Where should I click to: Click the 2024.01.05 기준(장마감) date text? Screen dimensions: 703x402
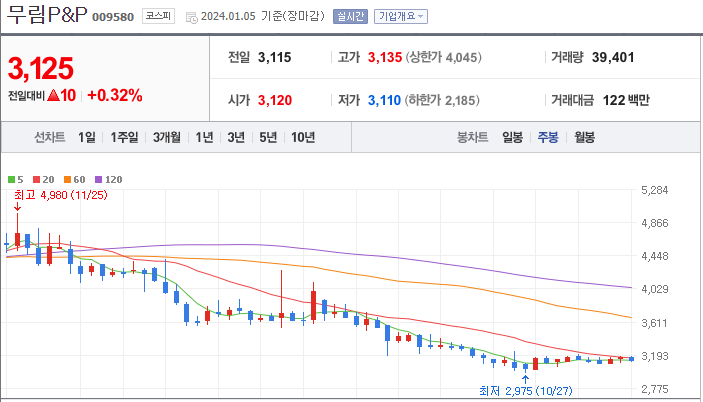[263, 16]
